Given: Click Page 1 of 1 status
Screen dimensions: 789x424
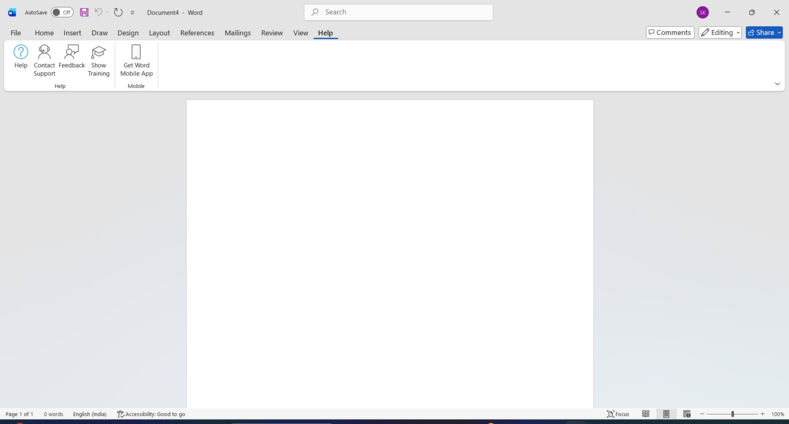Looking at the screenshot, I should (19, 414).
